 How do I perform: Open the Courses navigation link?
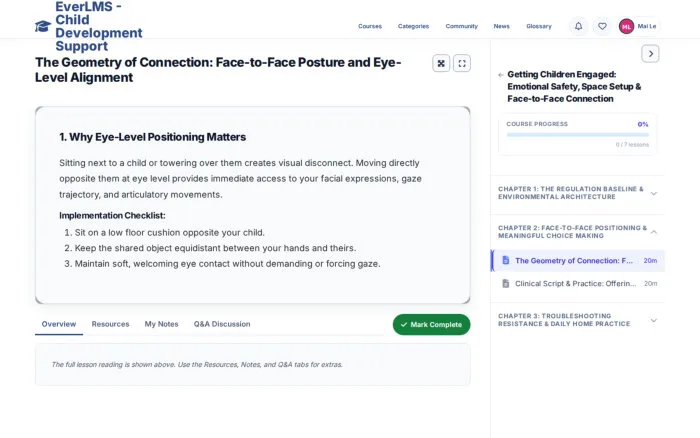[x=370, y=26]
